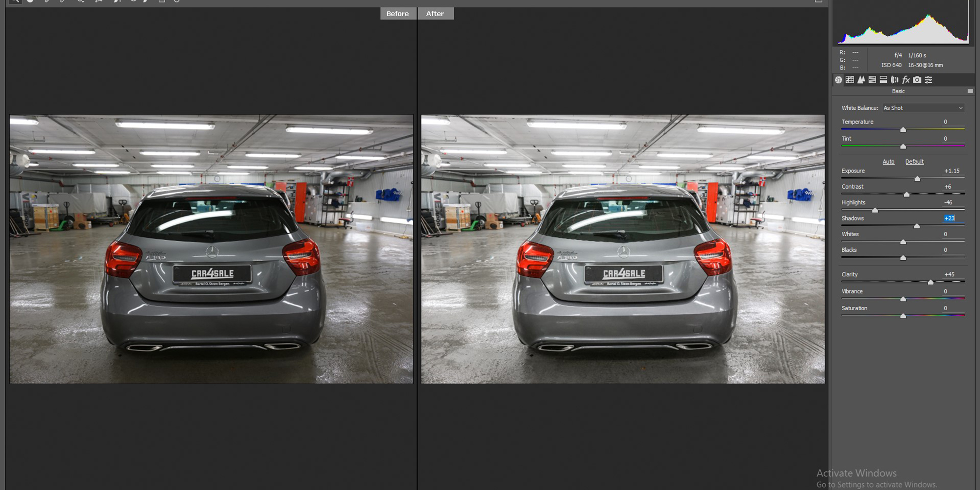Viewport: 980px width, 490px height.
Task: Click the Whites value field
Action: [x=953, y=234]
